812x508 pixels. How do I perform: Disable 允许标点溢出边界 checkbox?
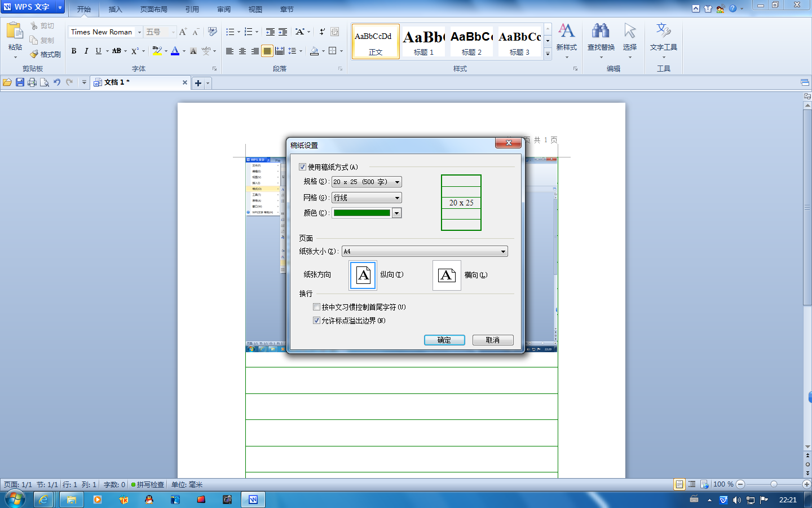pyautogui.click(x=316, y=321)
